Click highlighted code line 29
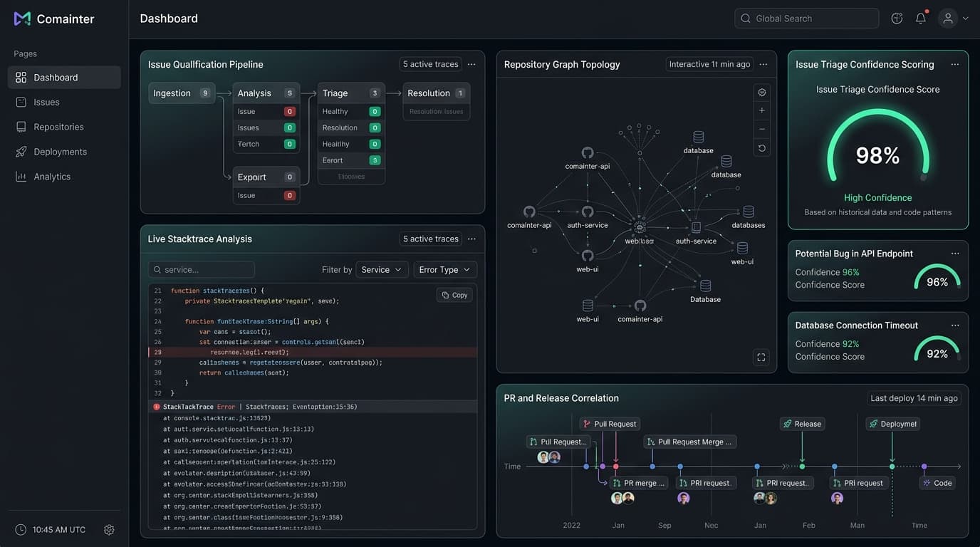The width and height of the screenshot is (980, 547). click(313, 352)
